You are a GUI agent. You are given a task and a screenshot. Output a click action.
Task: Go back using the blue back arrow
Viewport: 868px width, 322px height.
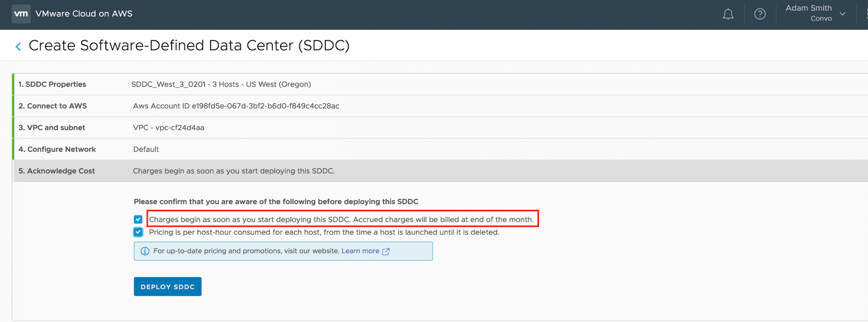pyautogui.click(x=18, y=46)
